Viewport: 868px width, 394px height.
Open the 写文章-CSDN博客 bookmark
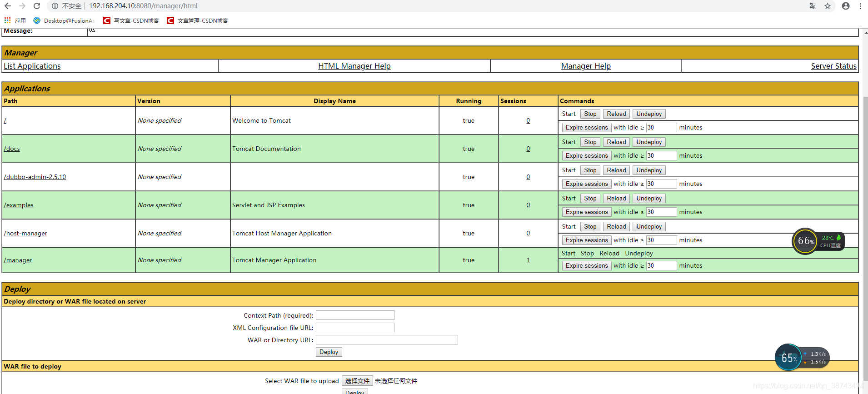click(x=131, y=20)
